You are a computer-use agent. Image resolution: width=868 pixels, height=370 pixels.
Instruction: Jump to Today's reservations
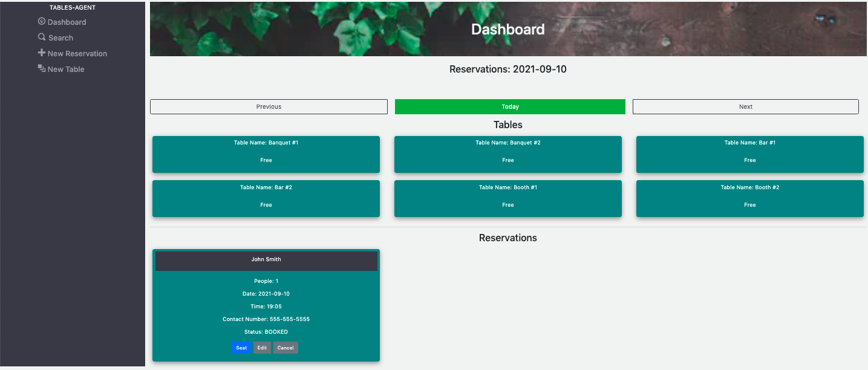click(510, 106)
